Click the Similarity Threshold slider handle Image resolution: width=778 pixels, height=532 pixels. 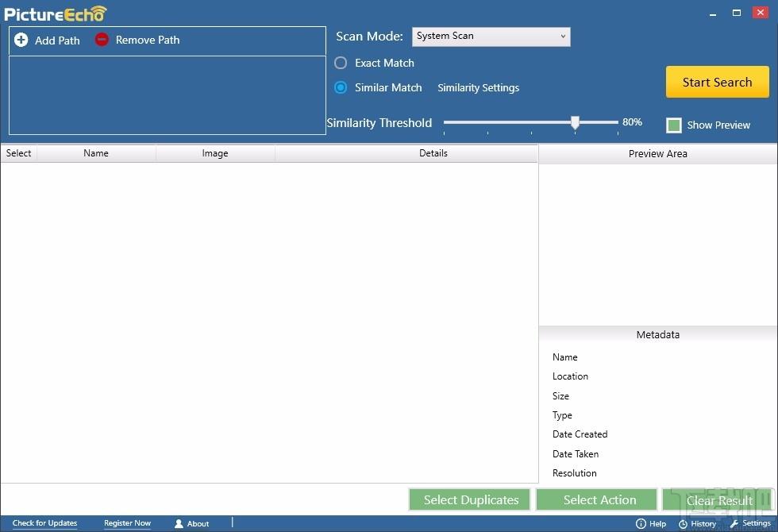575,122
